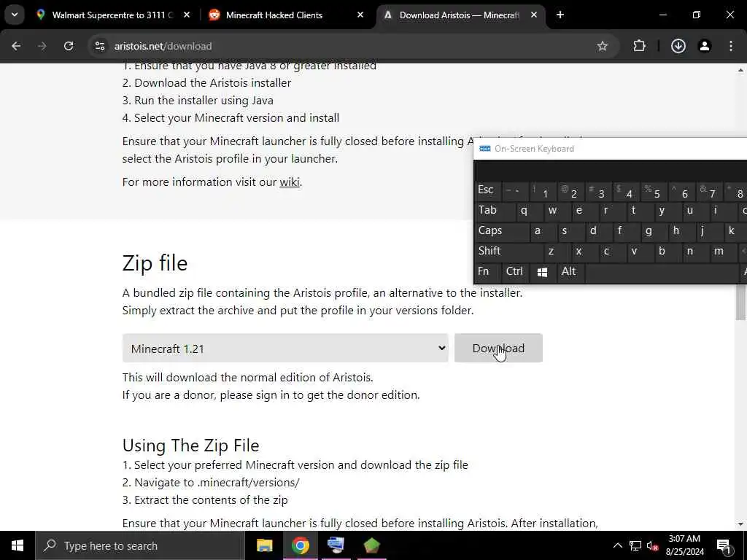Open the notification center icon
747x560 pixels.
(724, 545)
